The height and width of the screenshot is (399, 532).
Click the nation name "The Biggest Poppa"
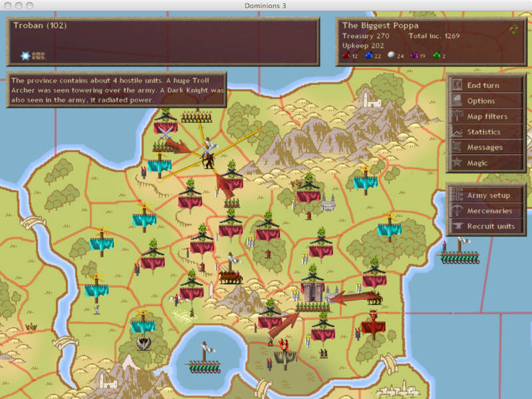[x=380, y=25]
